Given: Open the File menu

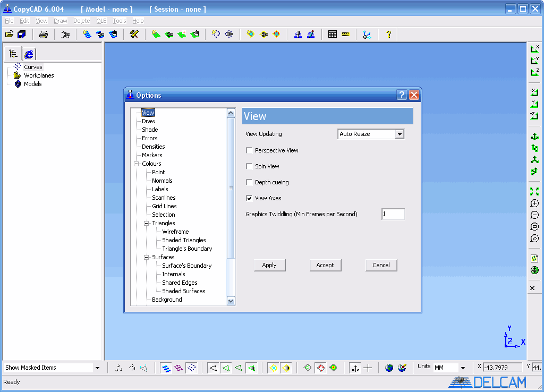Looking at the screenshot, I should pos(9,21).
